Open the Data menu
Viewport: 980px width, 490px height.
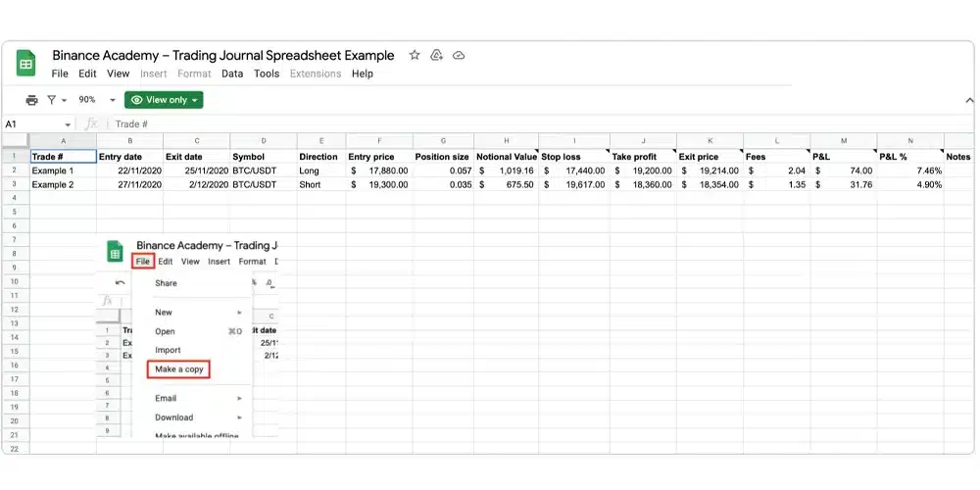tap(232, 73)
